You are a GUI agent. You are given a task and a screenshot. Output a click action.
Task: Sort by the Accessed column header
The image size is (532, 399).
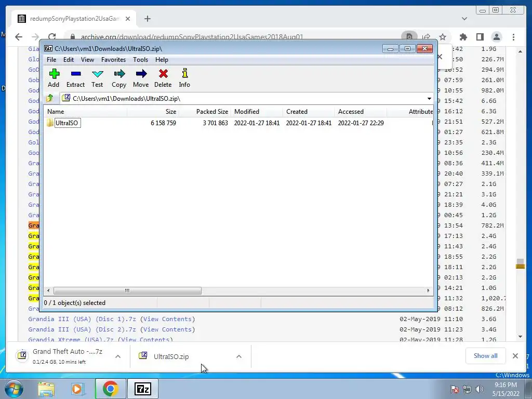point(361,112)
